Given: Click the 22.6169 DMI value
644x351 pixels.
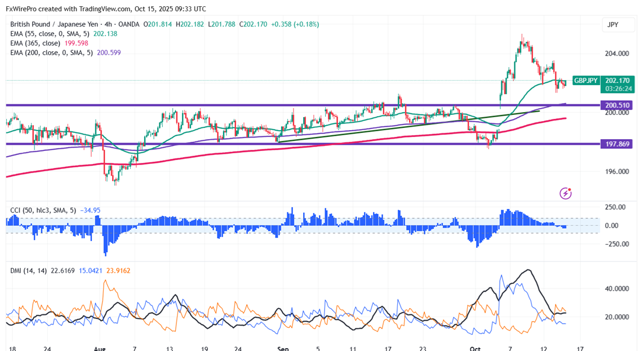Looking at the screenshot, I should (x=63, y=270).
